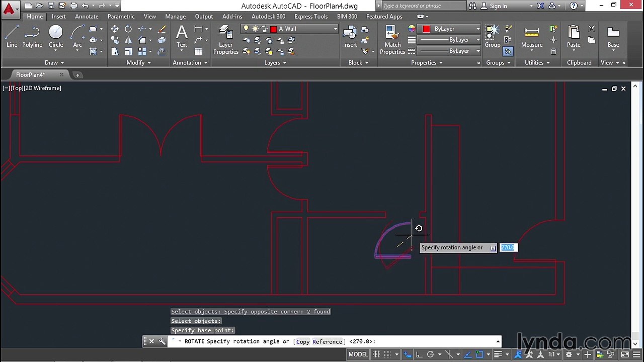Click the Quick Calculator icon
The height and width of the screenshot is (362, 644).
point(553,51)
